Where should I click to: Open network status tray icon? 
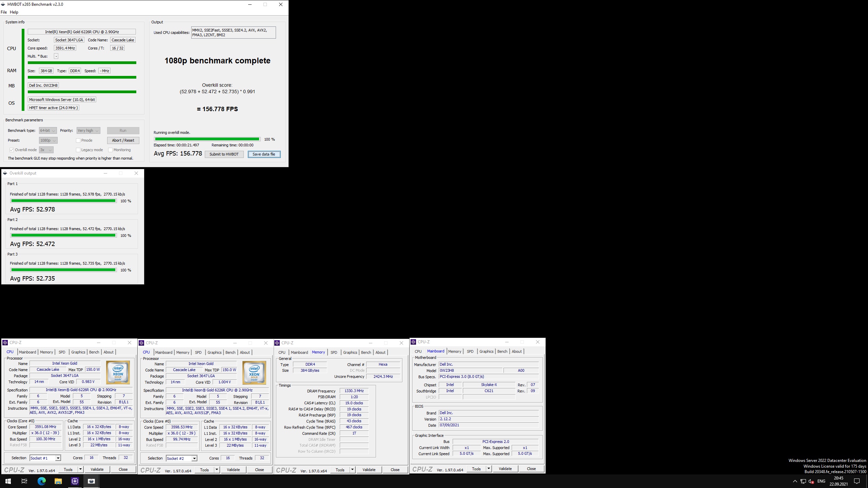[x=803, y=481]
